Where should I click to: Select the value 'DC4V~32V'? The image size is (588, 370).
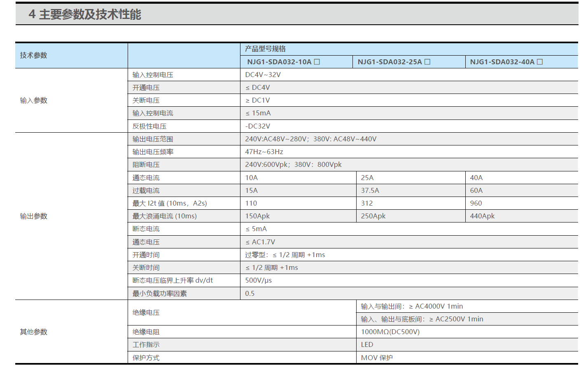point(263,75)
